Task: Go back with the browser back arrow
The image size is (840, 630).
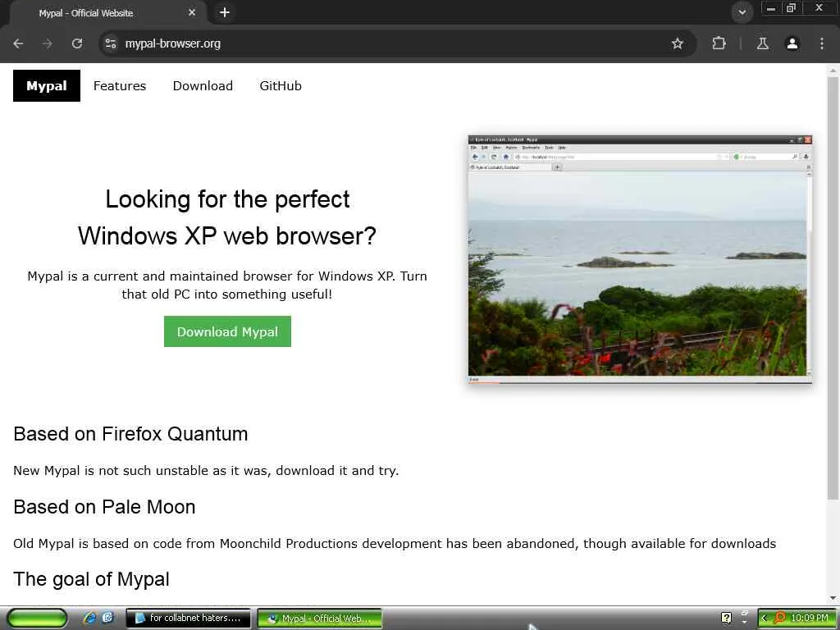Action: 18,43
